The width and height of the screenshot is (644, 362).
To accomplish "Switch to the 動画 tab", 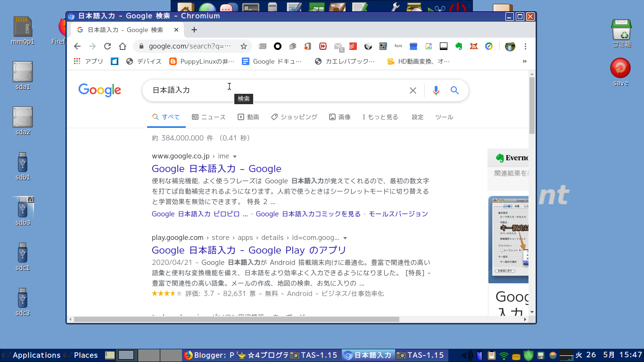I will point(248,117).
